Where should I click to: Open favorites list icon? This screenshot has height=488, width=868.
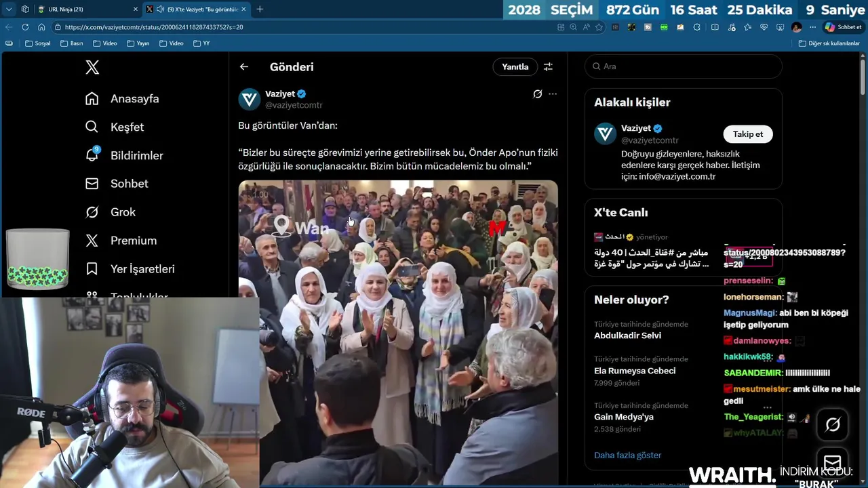[747, 27]
